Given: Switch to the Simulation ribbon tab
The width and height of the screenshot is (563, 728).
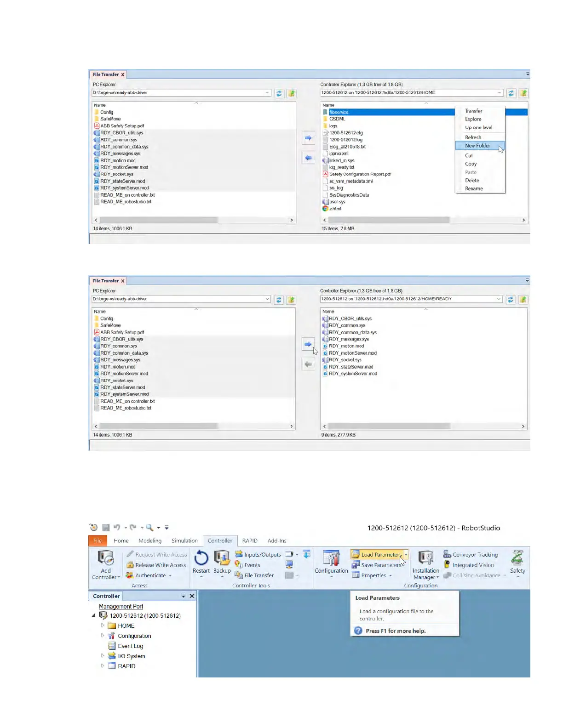Looking at the screenshot, I should [x=184, y=540].
